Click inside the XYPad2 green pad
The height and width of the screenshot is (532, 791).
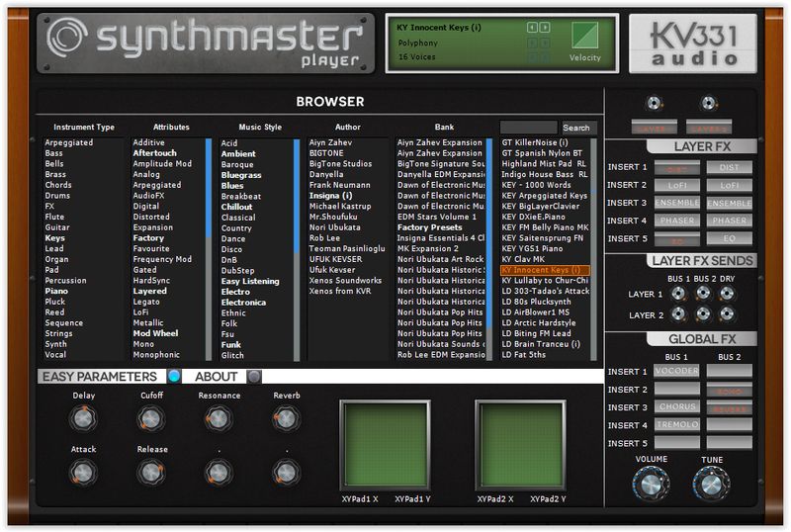pos(520,445)
